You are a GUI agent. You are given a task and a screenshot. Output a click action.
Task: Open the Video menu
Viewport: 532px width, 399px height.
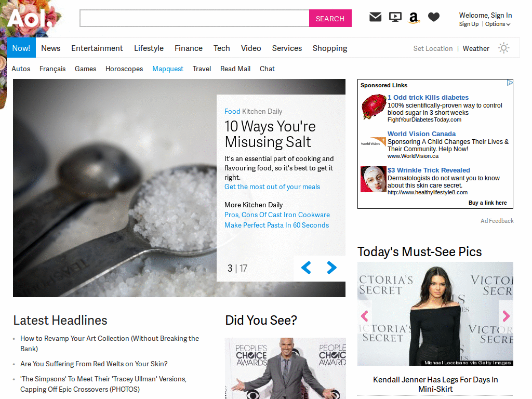(x=251, y=48)
